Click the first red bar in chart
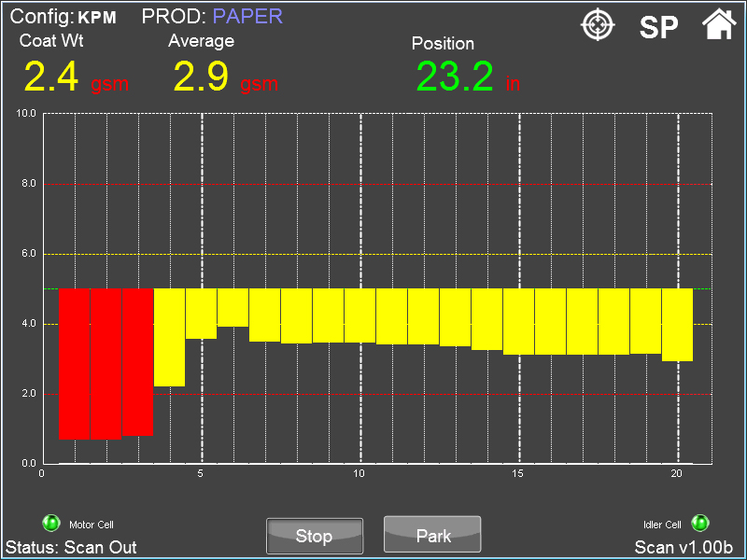747x560 pixels. pos(74,364)
